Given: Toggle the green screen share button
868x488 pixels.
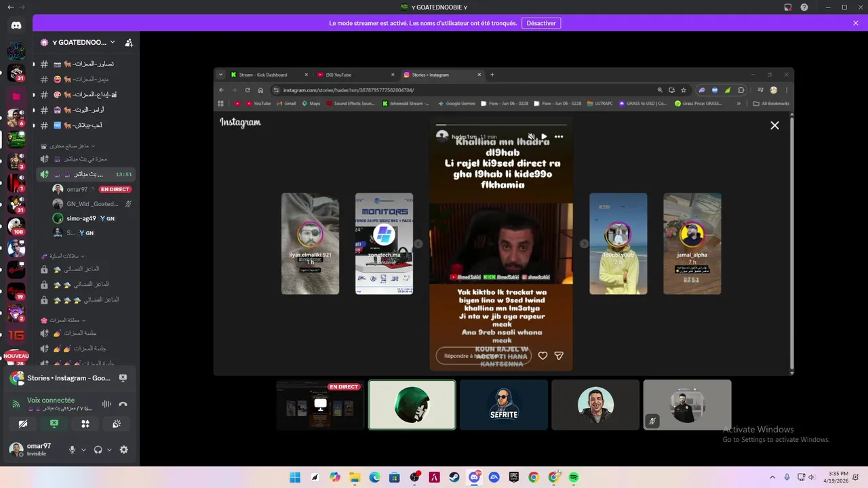Looking at the screenshot, I should click(x=54, y=424).
